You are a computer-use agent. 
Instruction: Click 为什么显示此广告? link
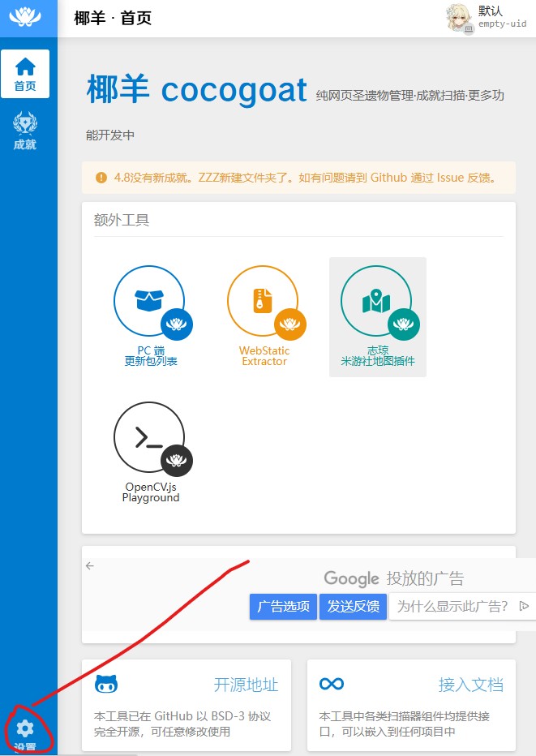click(452, 606)
